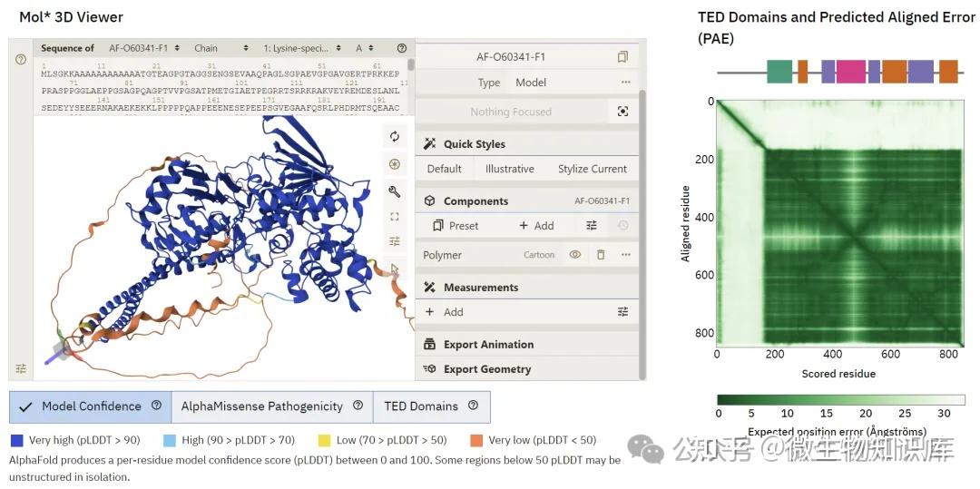The height and width of the screenshot is (489, 980).
Task: Delete the Polymer component with trash icon
Action: tap(601, 255)
